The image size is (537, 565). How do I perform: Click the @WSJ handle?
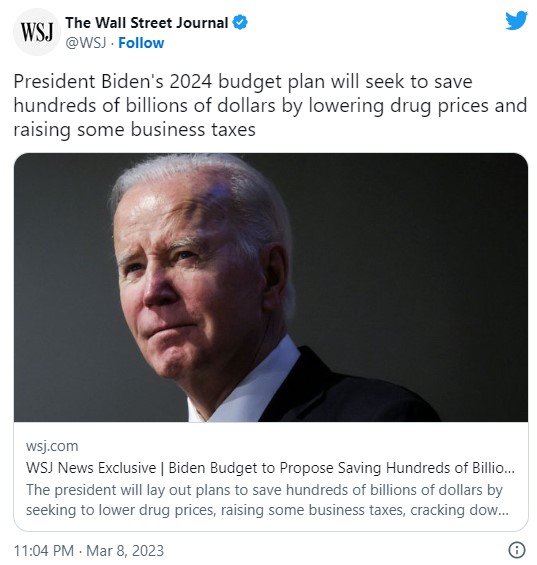click(x=86, y=43)
